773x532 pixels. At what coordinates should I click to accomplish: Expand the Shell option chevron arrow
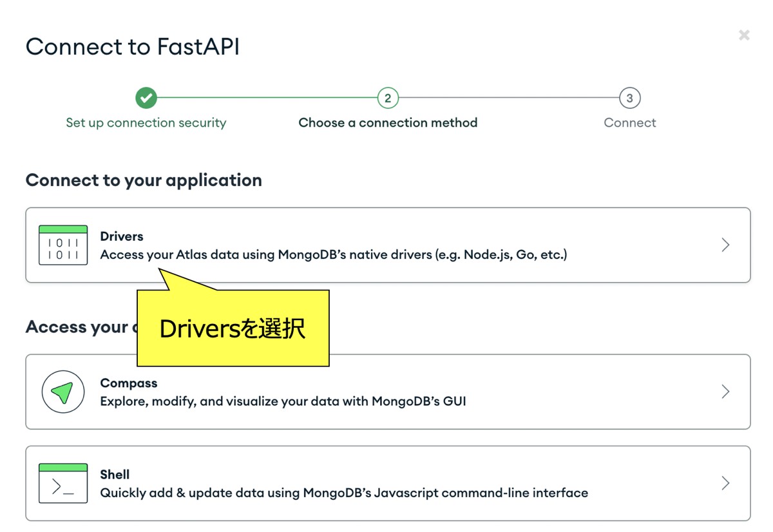[x=725, y=483]
